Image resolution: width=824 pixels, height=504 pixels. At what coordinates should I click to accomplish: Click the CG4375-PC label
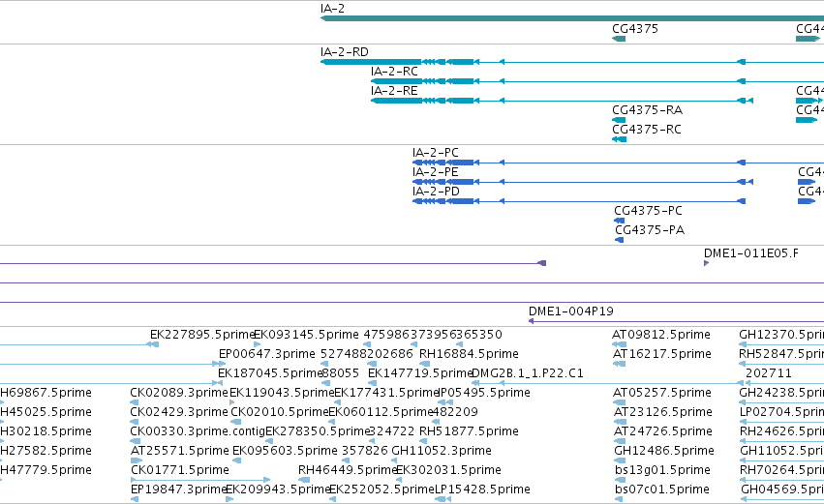click(648, 211)
